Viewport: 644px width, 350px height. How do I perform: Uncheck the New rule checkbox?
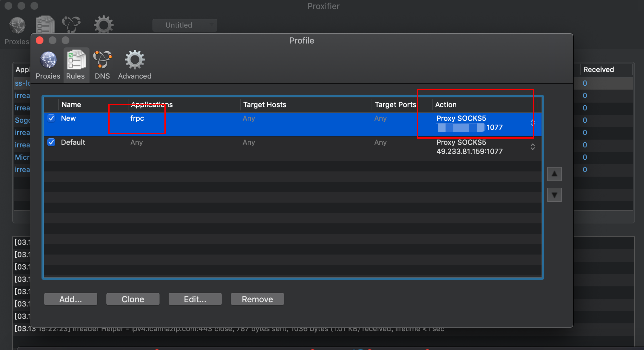pyautogui.click(x=51, y=118)
